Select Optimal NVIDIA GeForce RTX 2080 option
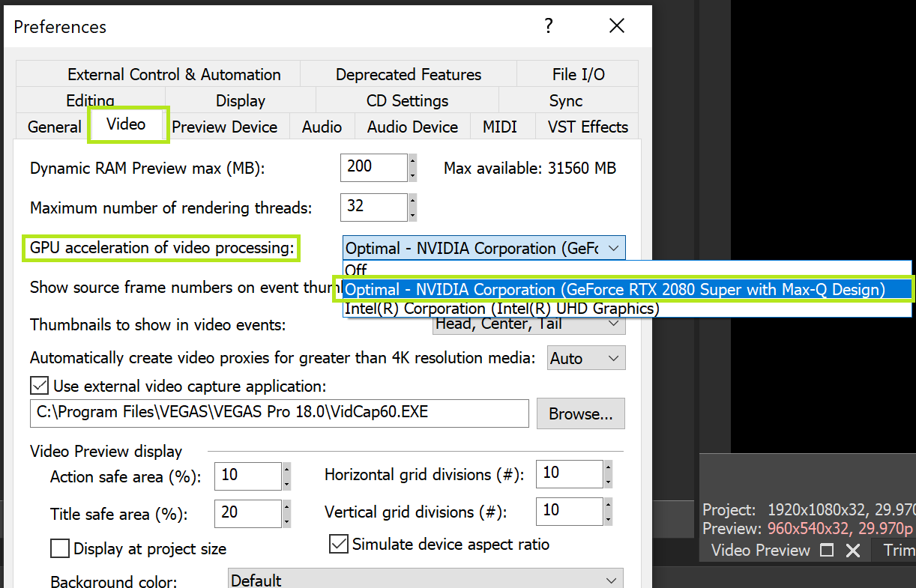The height and width of the screenshot is (588, 916). click(627, 289)
